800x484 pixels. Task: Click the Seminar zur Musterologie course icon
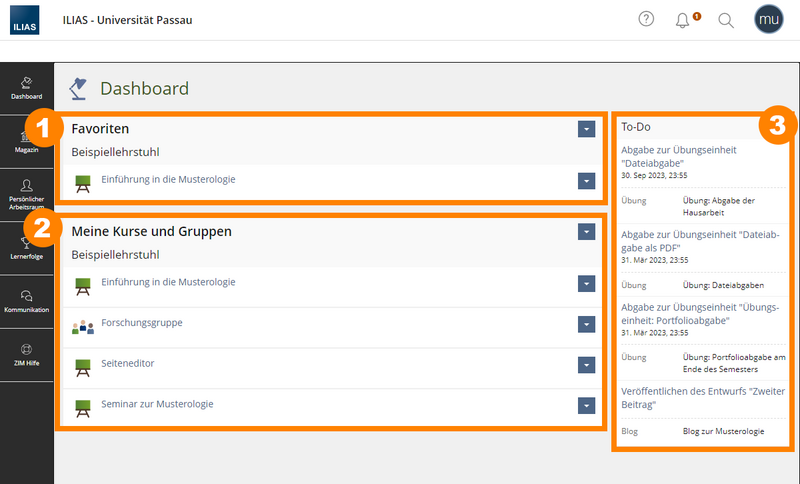pyautogui.click(x=83, y=409)
